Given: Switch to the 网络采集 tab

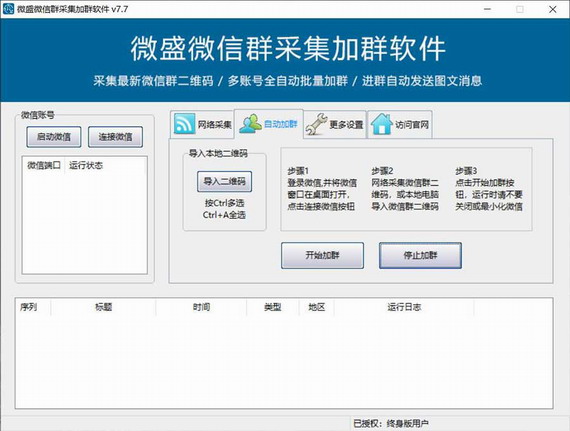Looking at the screenshot, I should [x=202, y=124].
